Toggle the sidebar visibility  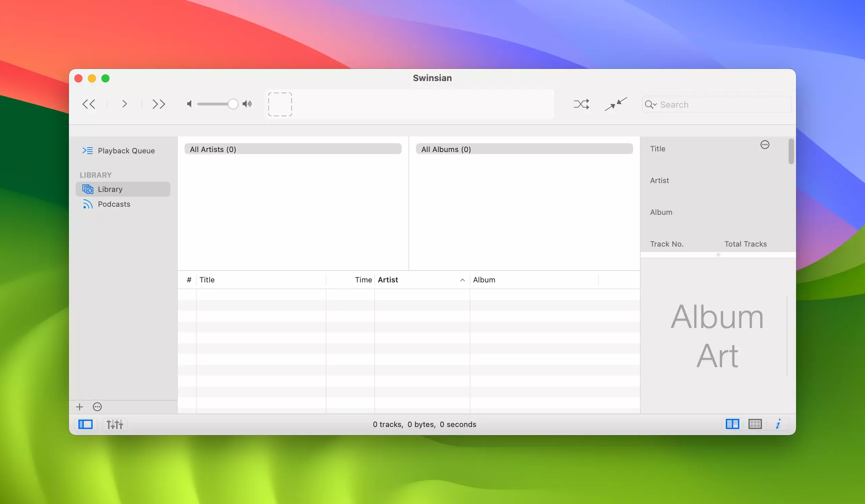[85, 424]
